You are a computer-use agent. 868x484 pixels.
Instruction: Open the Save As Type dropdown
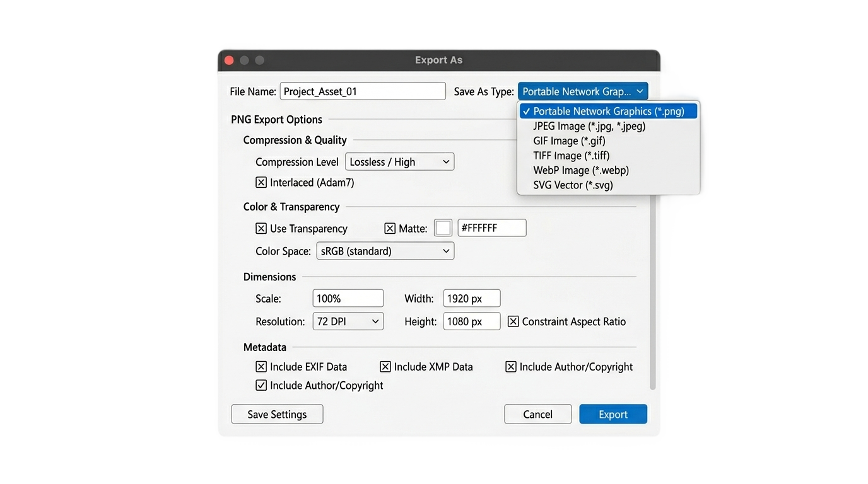tap(583, 91)
